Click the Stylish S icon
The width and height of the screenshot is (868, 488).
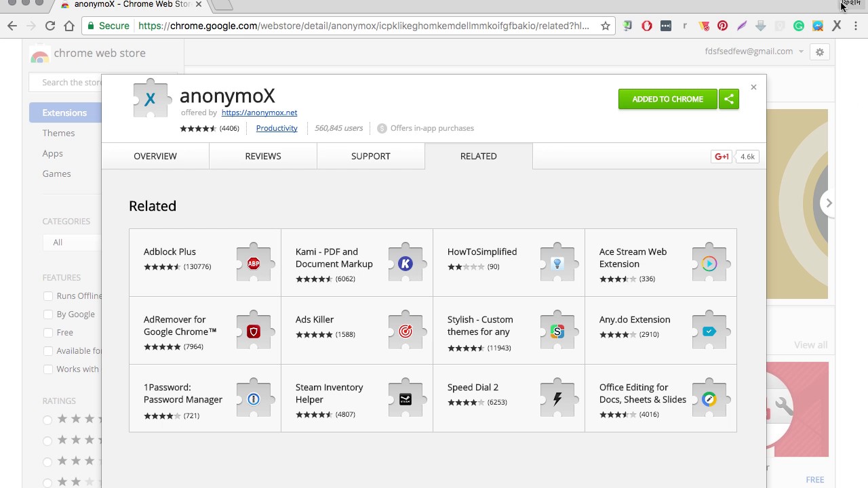pos(557,331)
